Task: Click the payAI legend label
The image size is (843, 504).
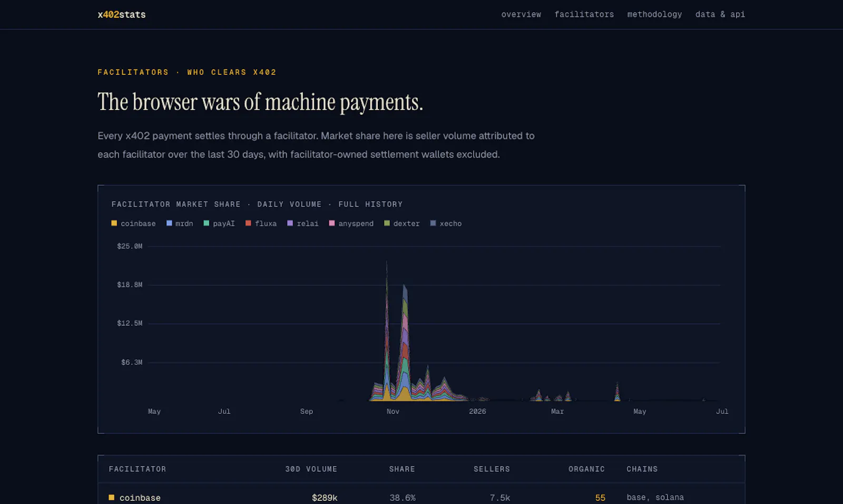Action: click(224, 224)
